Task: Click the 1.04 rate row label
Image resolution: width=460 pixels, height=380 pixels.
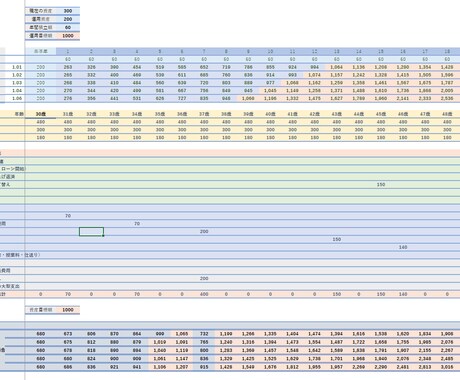Action: point(17,90)
